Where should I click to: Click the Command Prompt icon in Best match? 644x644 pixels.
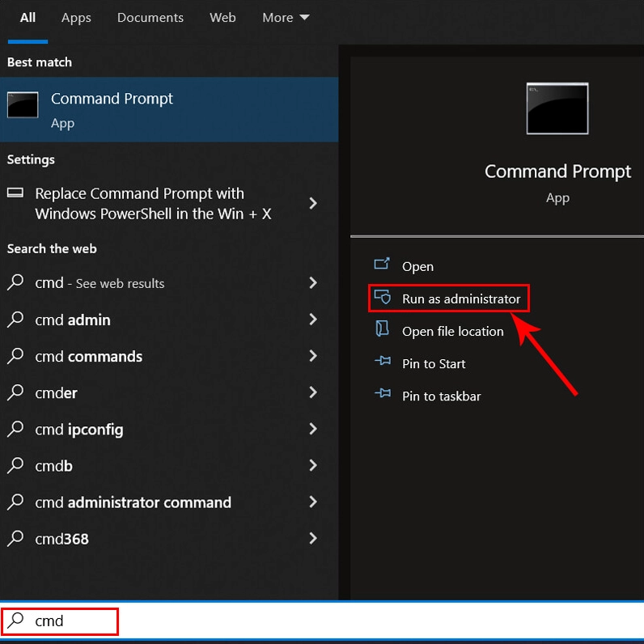[23, 104]
